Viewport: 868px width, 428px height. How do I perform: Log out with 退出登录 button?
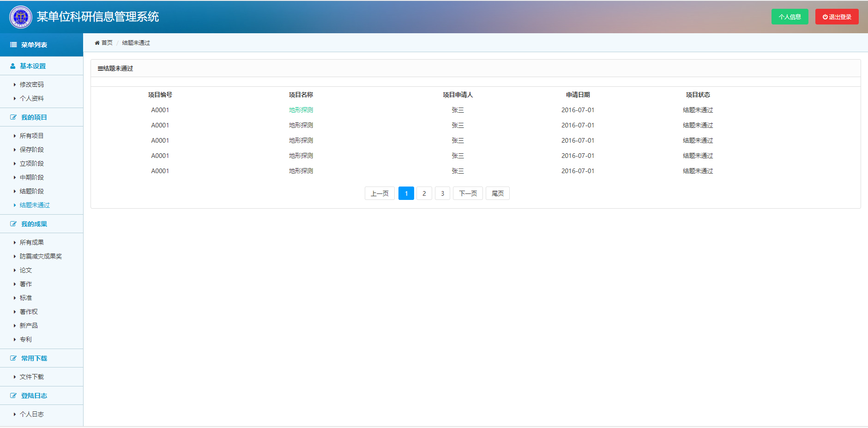(x=837, y=17)
